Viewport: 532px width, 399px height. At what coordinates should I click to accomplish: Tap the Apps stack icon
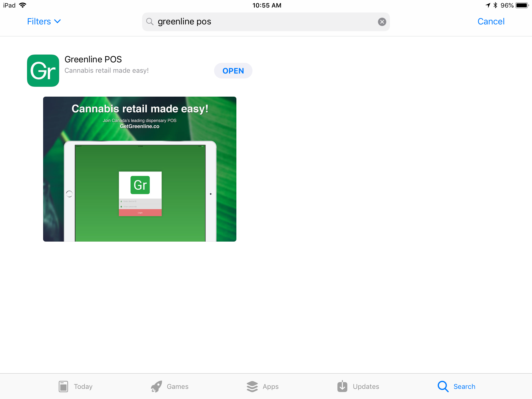click(252, 386)
